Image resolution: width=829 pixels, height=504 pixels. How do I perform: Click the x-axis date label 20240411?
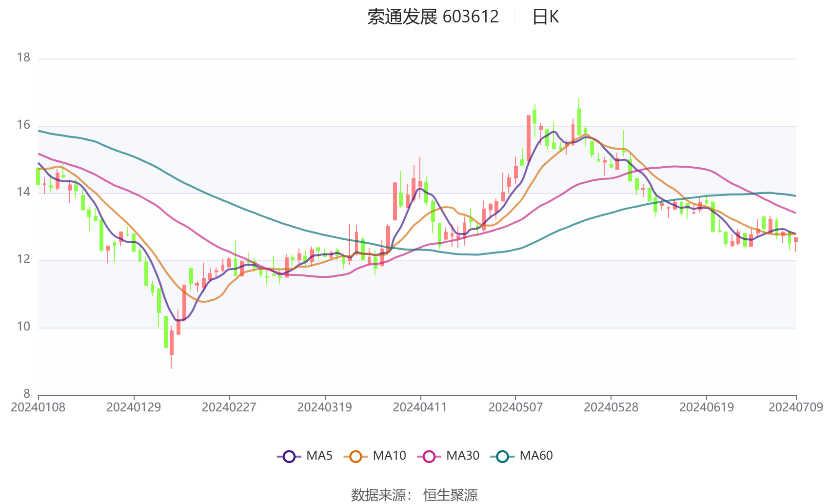tap(420, 407)
